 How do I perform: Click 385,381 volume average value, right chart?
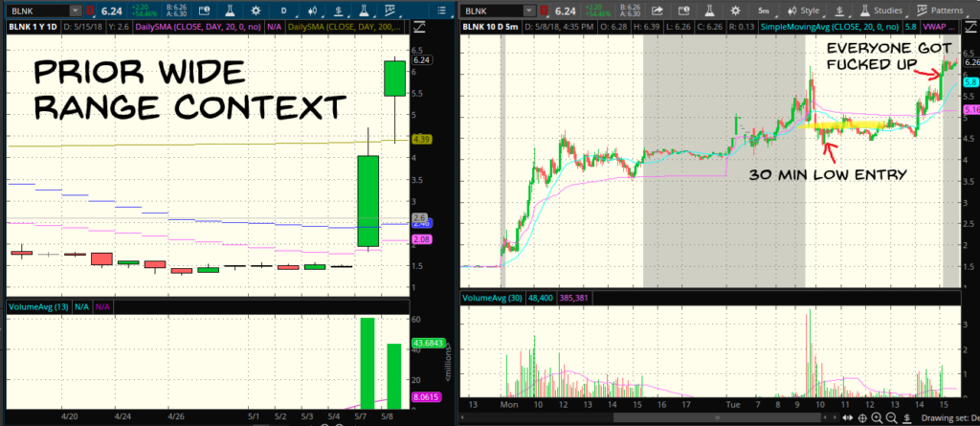click(x=576, y=299)
